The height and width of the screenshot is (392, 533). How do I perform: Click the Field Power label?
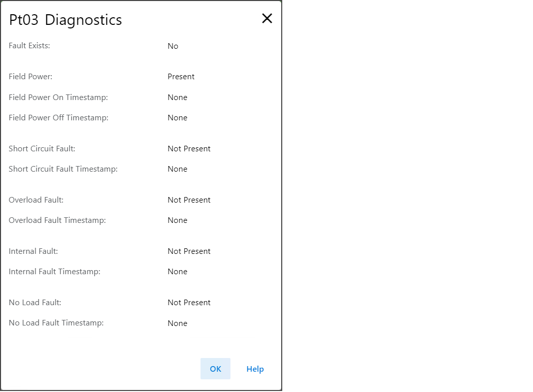click(30, 77)
